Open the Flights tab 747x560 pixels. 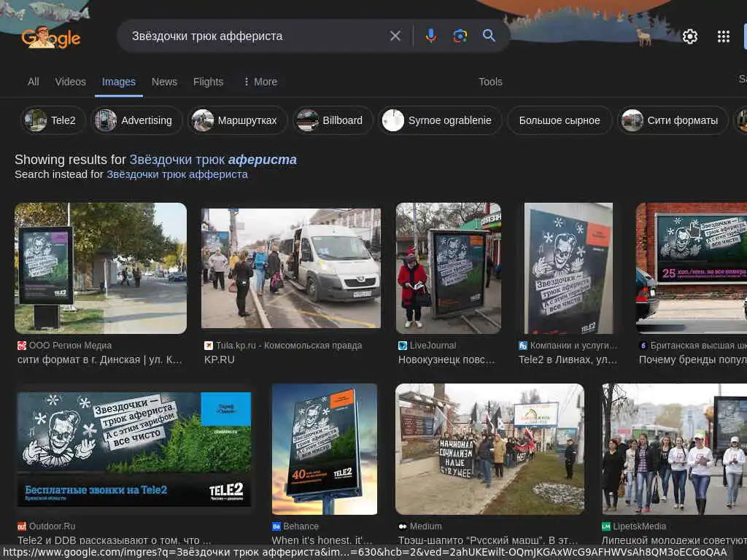[x=208, y=82]
